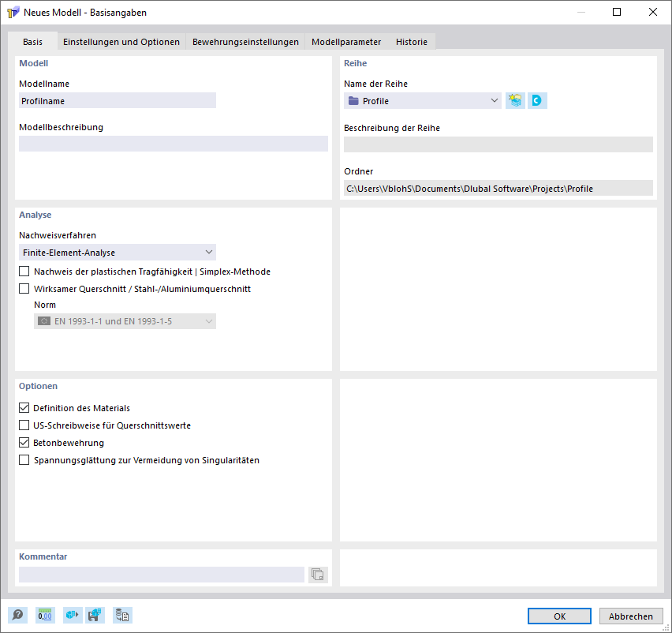Save model as a template icon
This screenshot has height=633, width=672.
(x=95, y=615)
